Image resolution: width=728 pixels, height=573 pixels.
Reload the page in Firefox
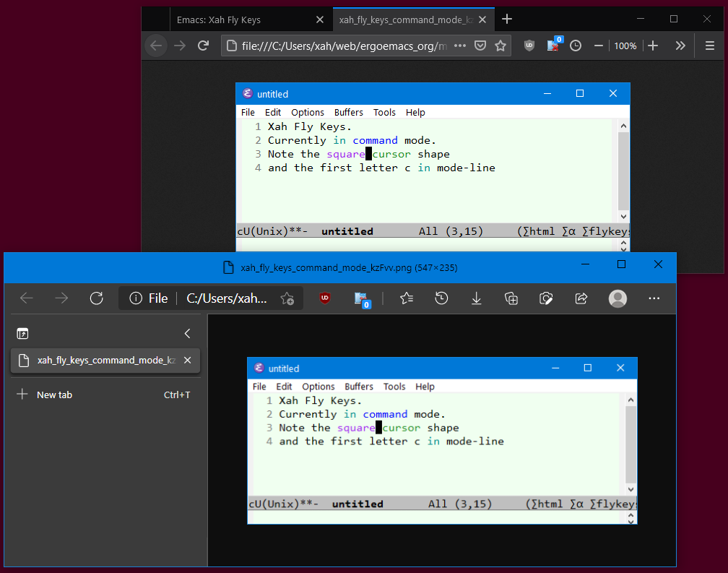(204, 46)
